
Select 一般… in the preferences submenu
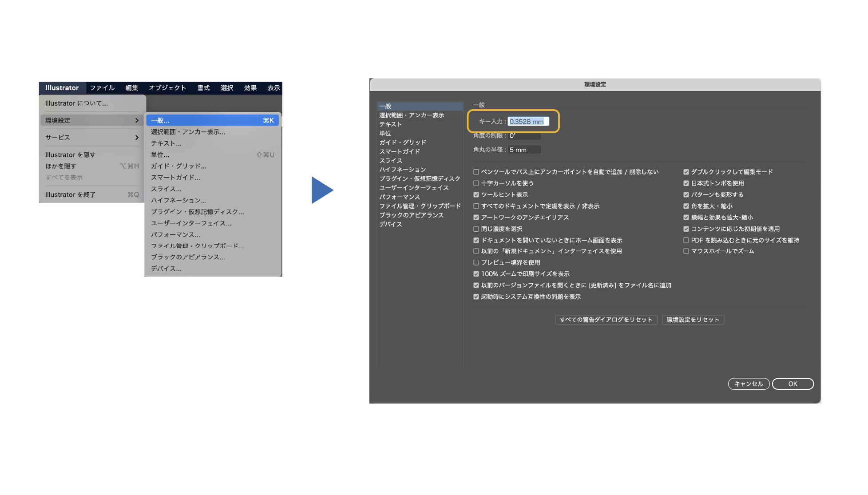coord(213,120)
